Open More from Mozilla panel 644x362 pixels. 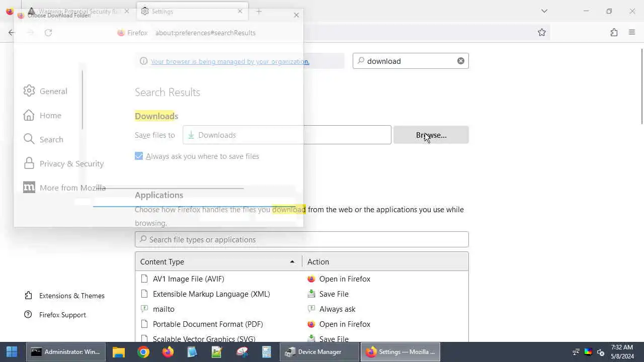point(64,188)
